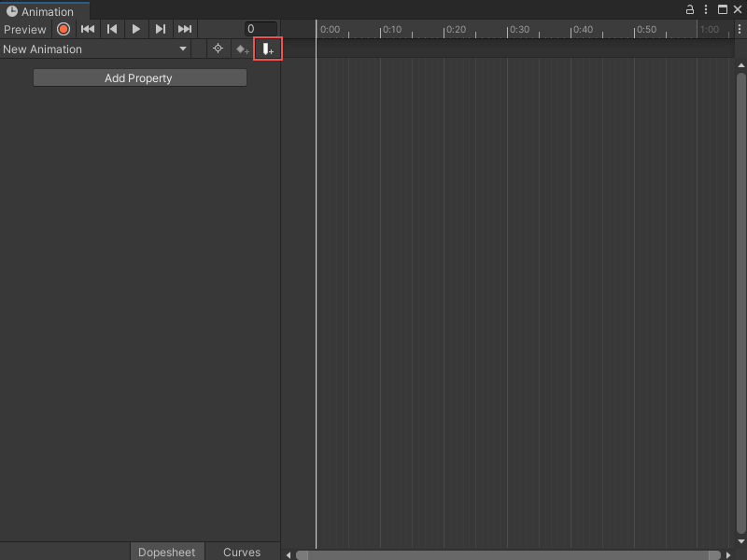
Task: Lock the Animation window
Action: [x=688, y=9]
